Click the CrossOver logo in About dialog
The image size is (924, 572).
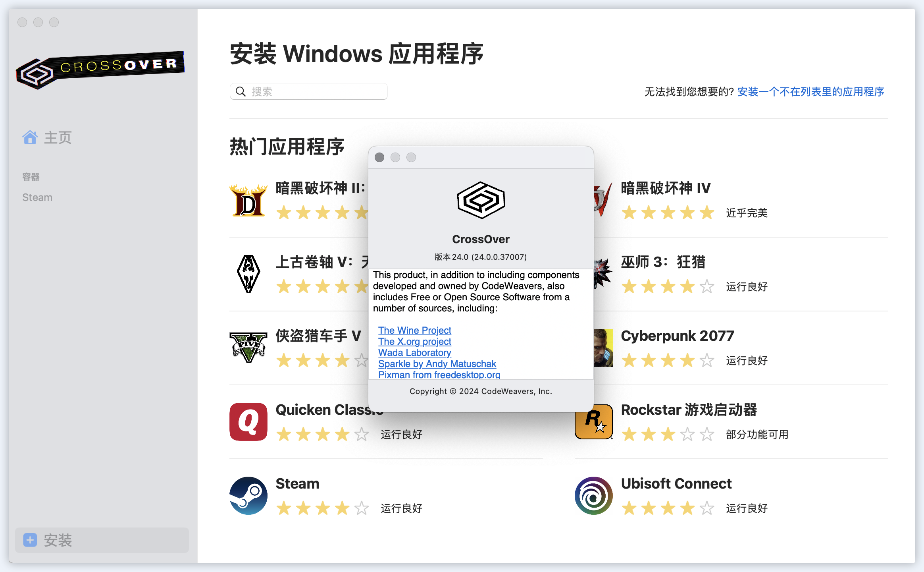point(481,200)
